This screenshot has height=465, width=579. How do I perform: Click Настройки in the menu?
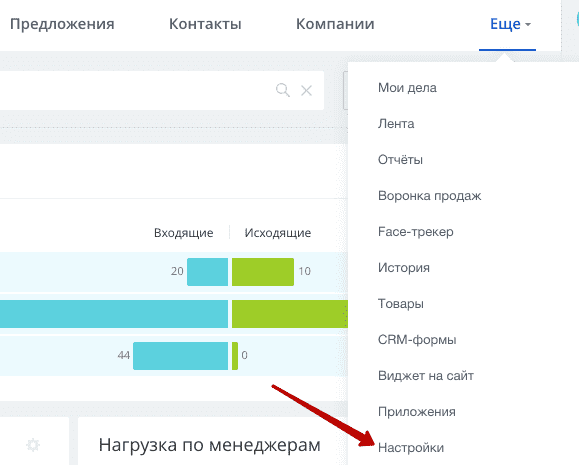(411, 448)
